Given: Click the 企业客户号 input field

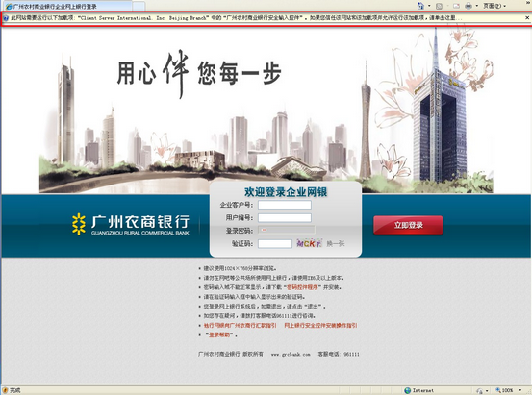Looking at the screenshot, I should point(285,205).
